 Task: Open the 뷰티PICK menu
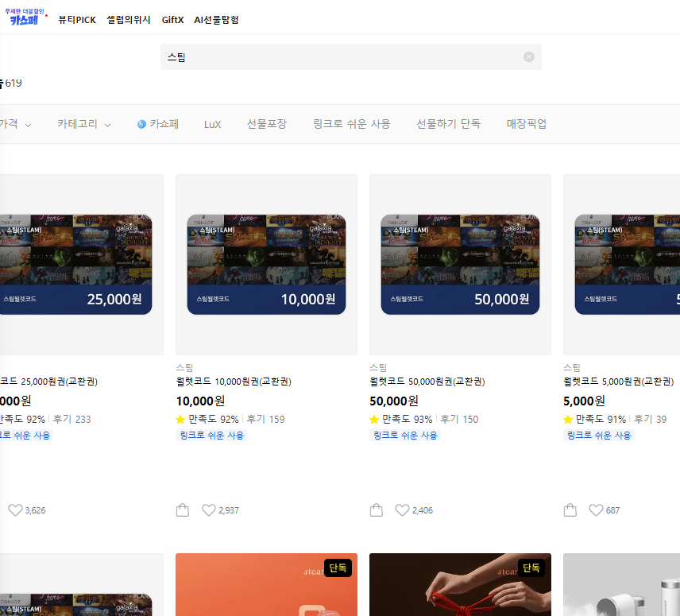[x=77, y=20]
